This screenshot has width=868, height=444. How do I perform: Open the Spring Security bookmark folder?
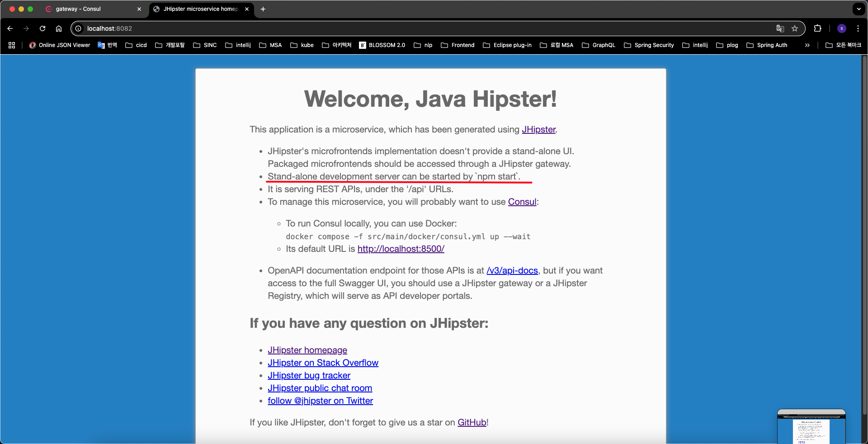pyautogui.click(x=649, y=45)
